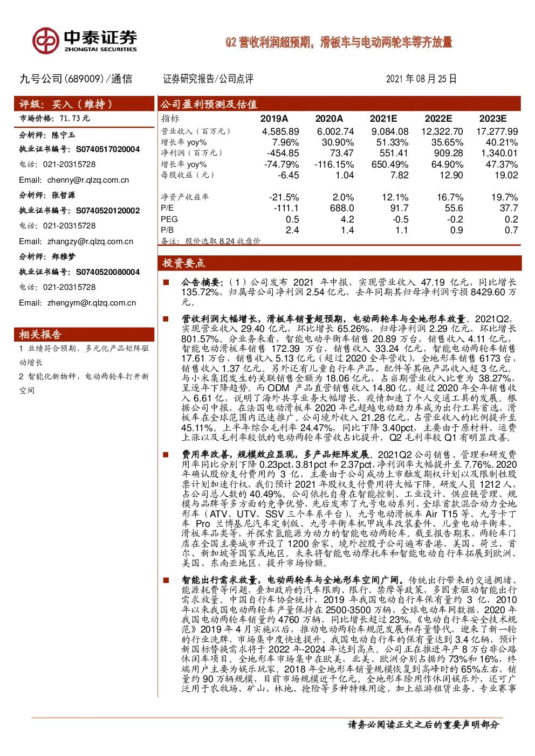Screen dimensions: 535x756
Task: Click the bullet heading 公告摘要
Action: [202, 282]
